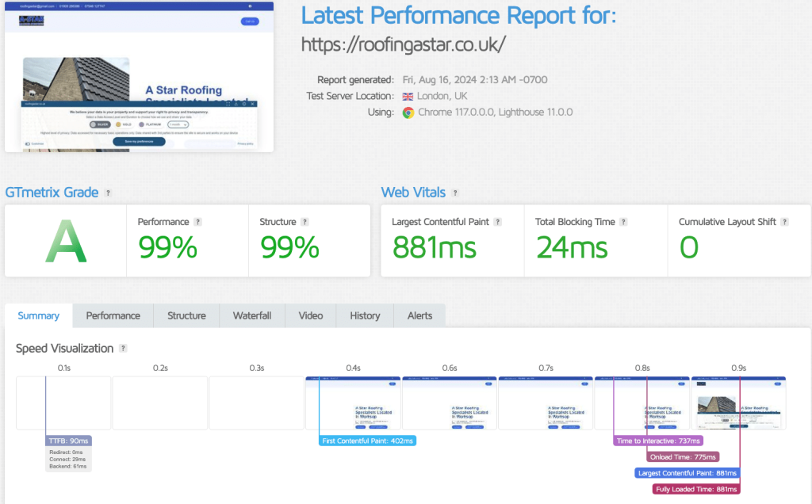The image size is (812, 504).
Task: Show Cumulative Layout Shift help tooltip
Action: (785, 221)
